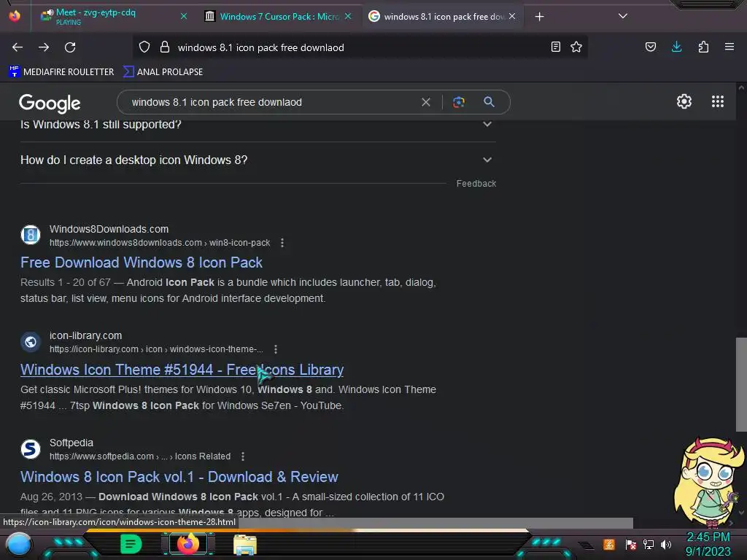
Task: Show the 2:45 PM clock calendar
Action: point(708,544)
